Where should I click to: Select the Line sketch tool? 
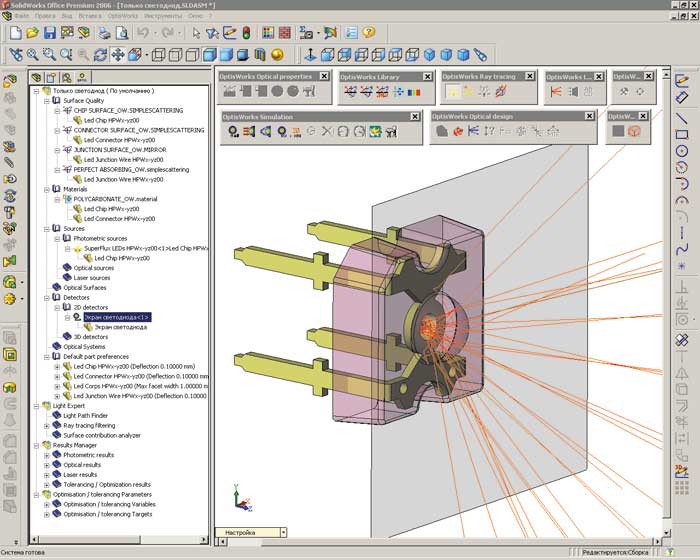point(682,118)
